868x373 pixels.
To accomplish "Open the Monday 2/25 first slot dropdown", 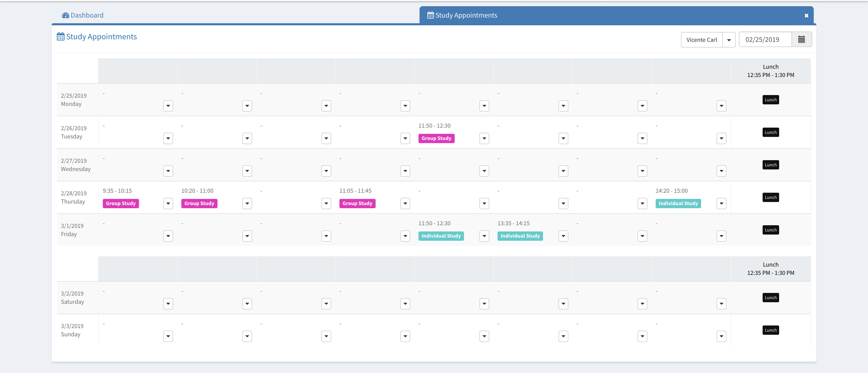I will (168, 106).
